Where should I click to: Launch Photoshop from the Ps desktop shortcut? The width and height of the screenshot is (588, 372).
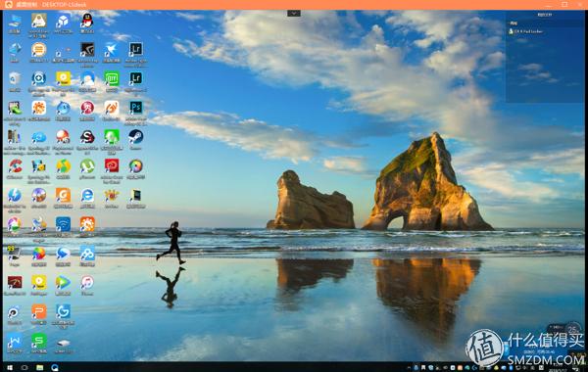136,111
